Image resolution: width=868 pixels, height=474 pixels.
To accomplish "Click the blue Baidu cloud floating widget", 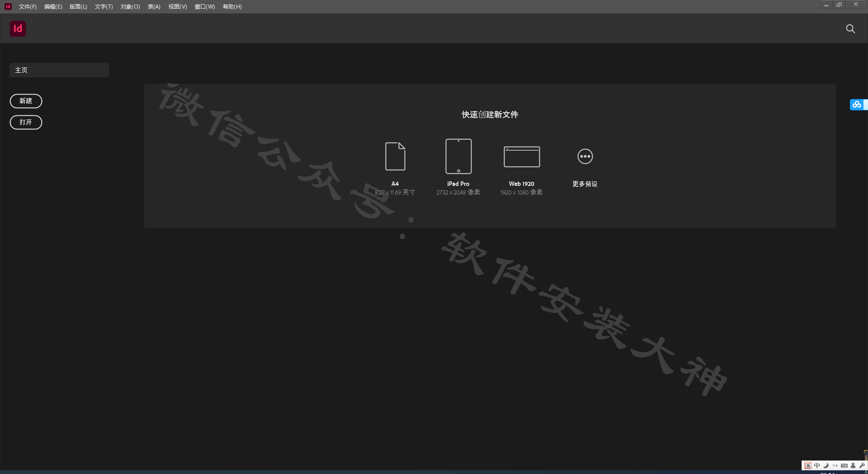I will pyautogui.click(x=857, y=104).
